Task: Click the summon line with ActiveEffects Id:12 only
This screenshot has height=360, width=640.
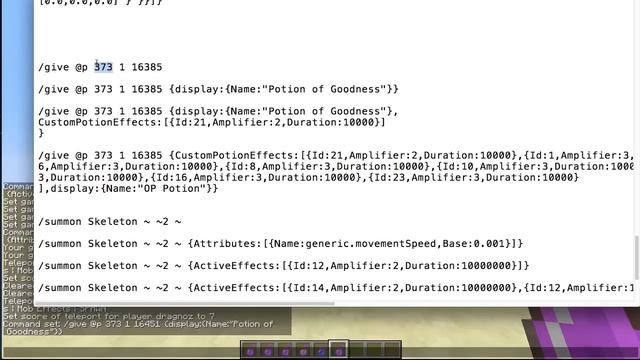Action: click(x=284, y=266)
